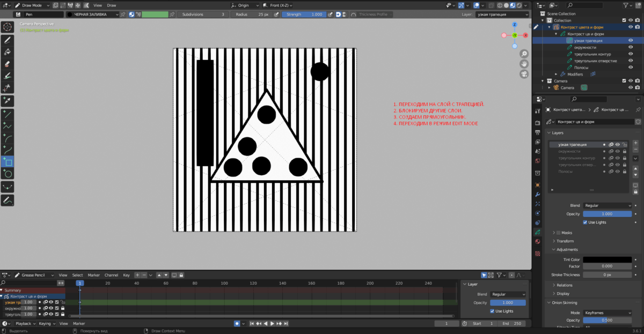644x334 pixels.
Task: Select the Fill bucket tool
Action: coord(8,52)
